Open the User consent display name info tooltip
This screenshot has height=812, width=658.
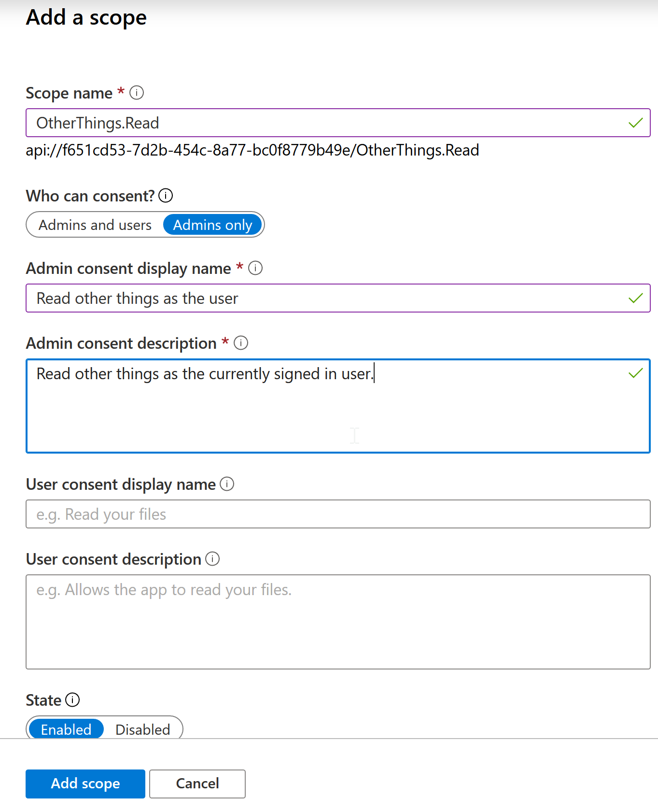pos(227,484)
